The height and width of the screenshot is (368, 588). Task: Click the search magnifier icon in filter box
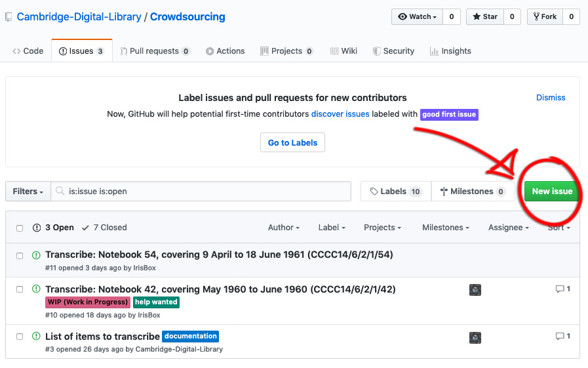[x=60, y=191]
